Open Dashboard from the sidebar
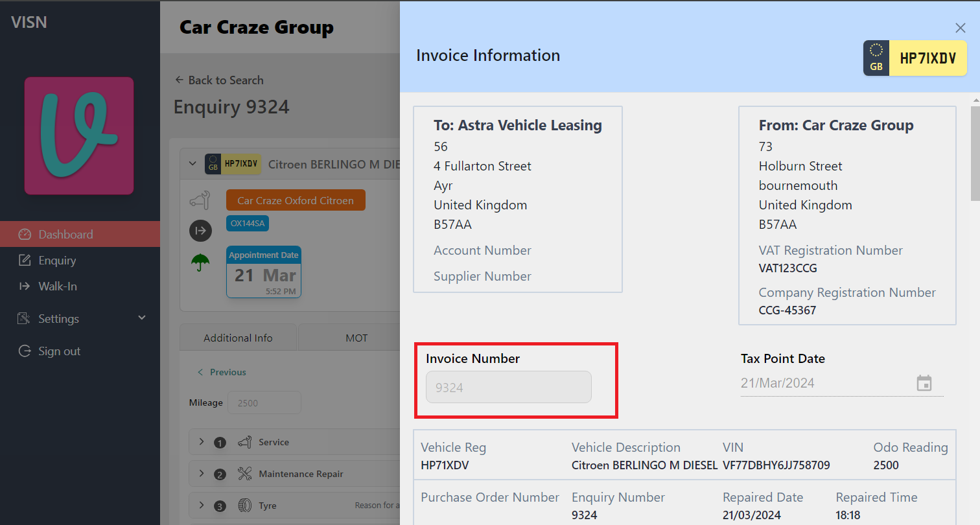This screenshot has height=525, width=980. (x=80, y=234)
